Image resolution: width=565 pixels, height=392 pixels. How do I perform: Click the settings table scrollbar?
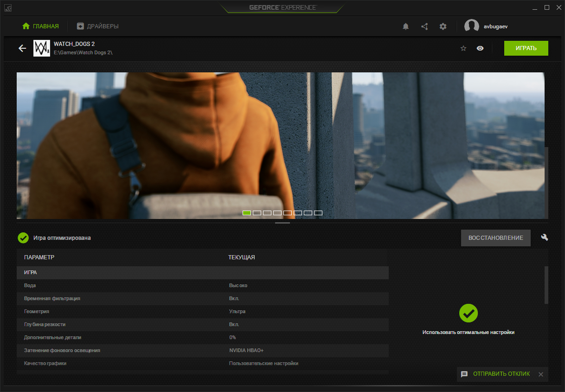click(546, 285)
